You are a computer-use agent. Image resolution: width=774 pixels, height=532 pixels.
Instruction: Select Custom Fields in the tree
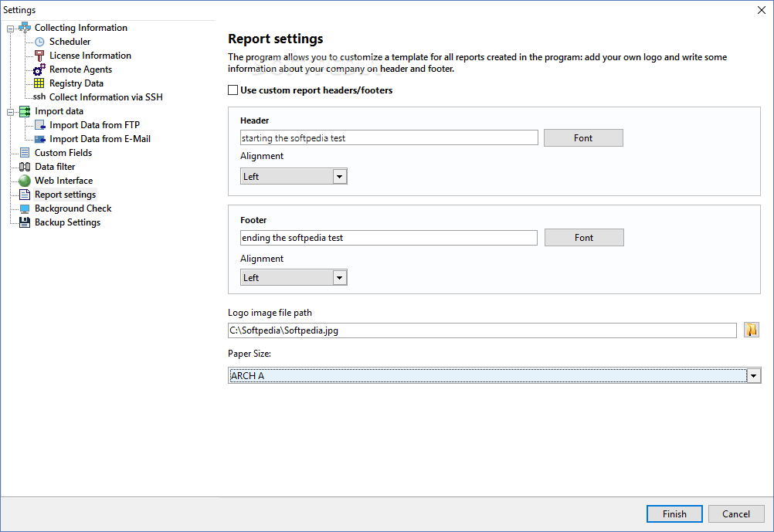coord(63,153)
